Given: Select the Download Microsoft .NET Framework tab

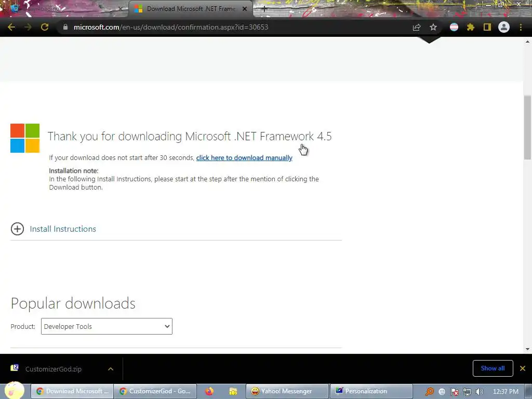Looking at the screenshot, I should click(x=190, y=9).
